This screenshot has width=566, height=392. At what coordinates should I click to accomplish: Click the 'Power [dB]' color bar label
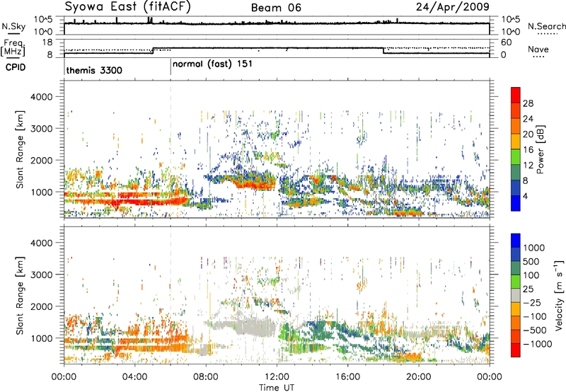(540, 149)
